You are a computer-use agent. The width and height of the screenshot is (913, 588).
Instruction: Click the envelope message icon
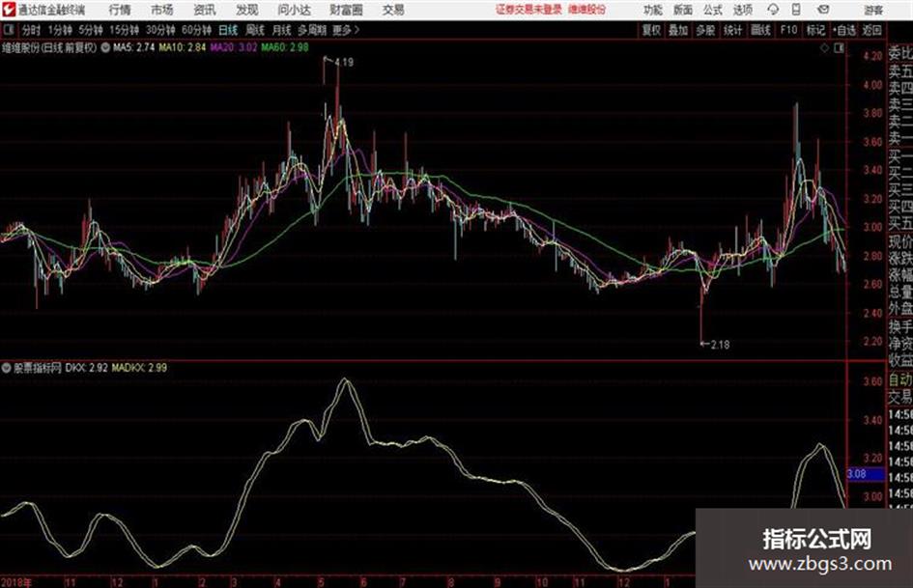point(823,10)
